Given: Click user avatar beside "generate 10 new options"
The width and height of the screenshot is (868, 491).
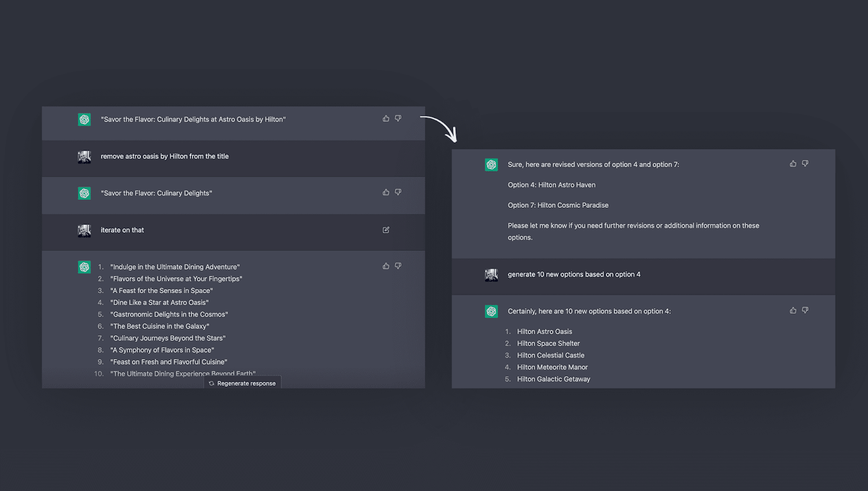Looking at the screenshot, I should (491, 275).
